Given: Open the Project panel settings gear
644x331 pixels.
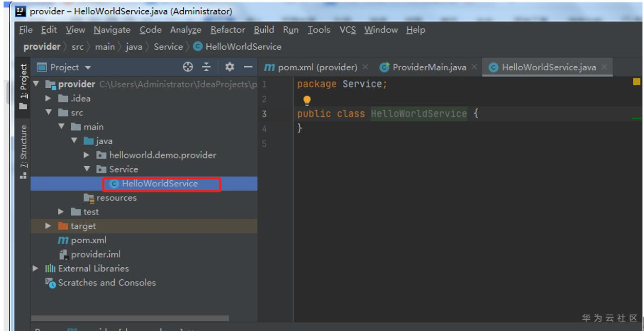Looking at the screenshot, I should [229, 67].
